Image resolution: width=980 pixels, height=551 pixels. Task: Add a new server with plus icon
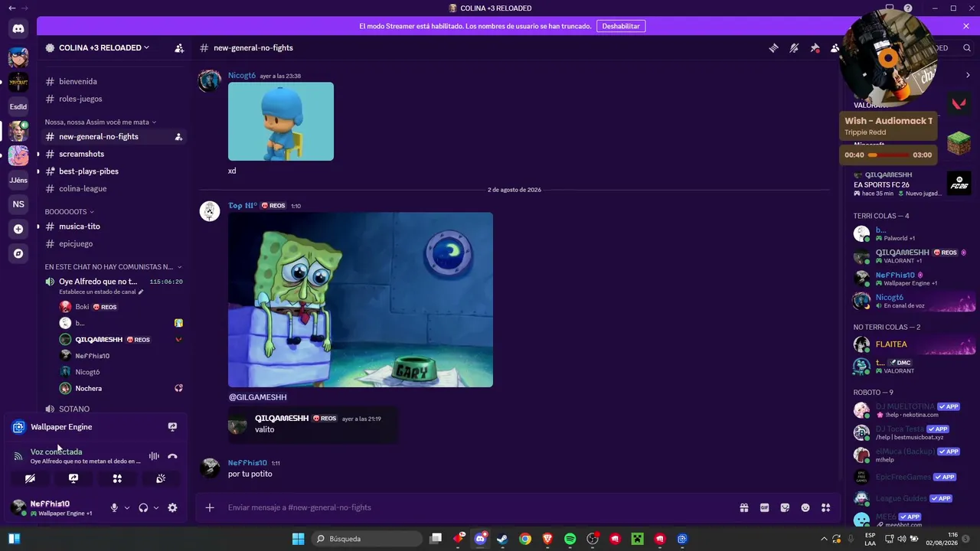coord(18,229)
